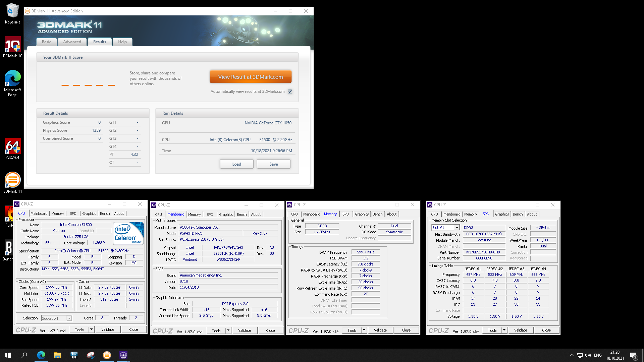644x362 pixels.
Task: Select CPU-Z purple taskbar icon
Action: pyautogui.click(x=123, y=355)
